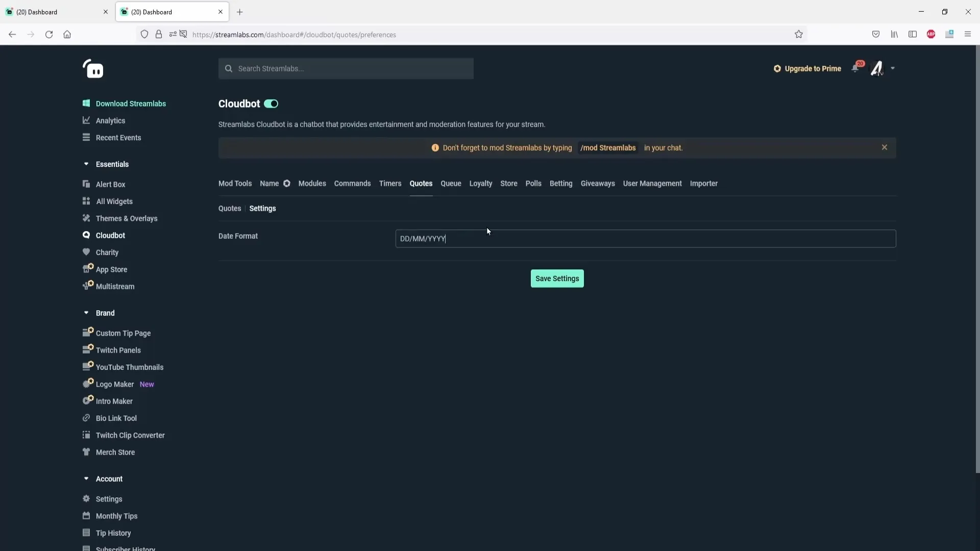Dismiss the mod Streamlabs notice banner

pos(885,147)
